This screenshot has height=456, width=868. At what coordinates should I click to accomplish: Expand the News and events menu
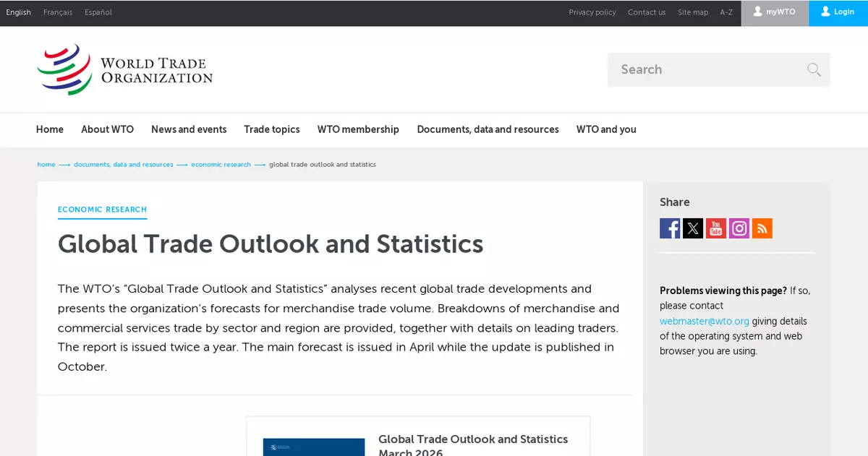(189, 129)
